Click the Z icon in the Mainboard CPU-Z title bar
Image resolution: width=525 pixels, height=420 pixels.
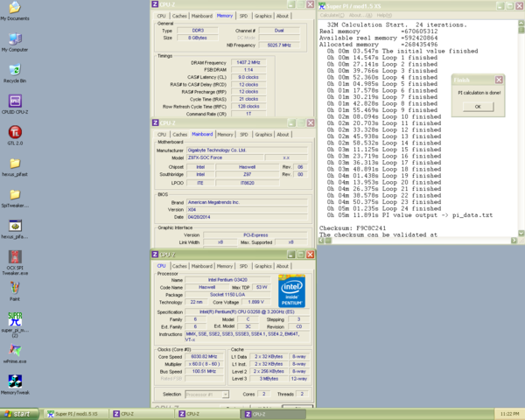(155, 122)
